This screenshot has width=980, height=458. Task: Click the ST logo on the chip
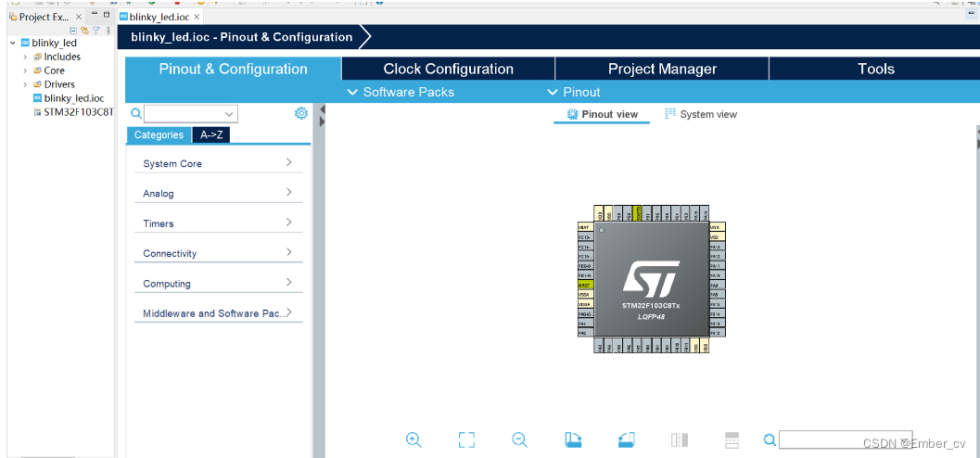[x=650, y=279]
